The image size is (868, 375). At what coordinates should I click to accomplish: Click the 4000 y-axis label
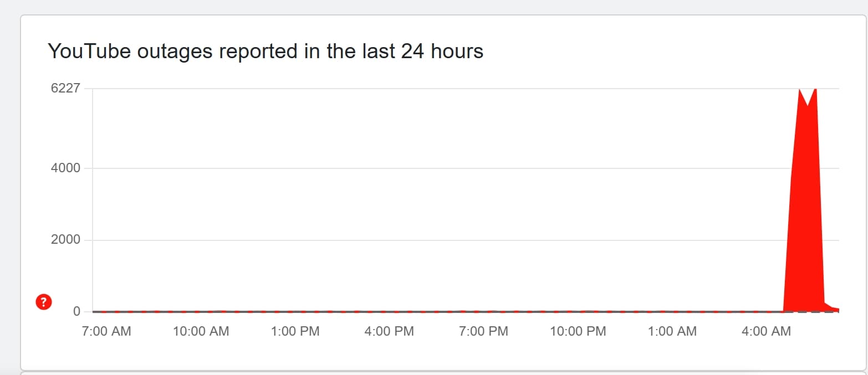[x=65, y=168]
